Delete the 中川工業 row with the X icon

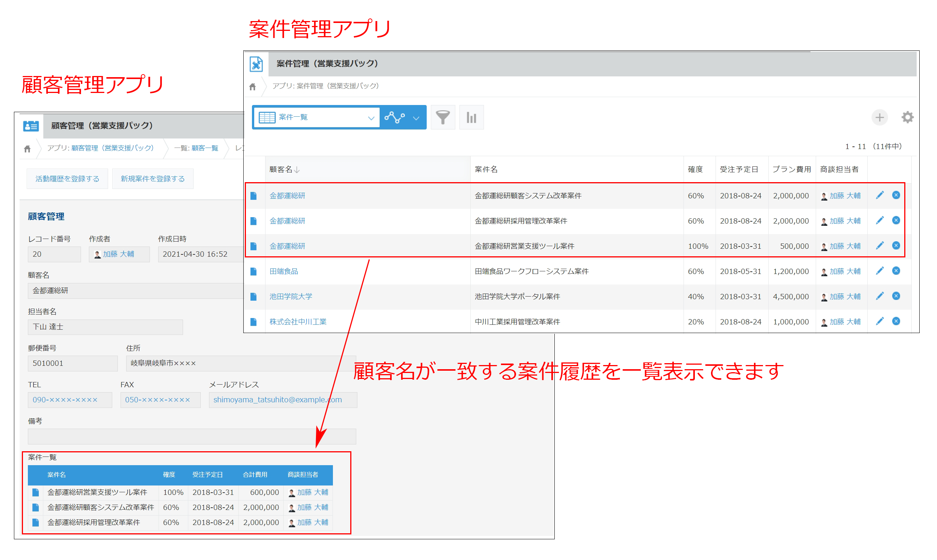(x=896, y=321)
